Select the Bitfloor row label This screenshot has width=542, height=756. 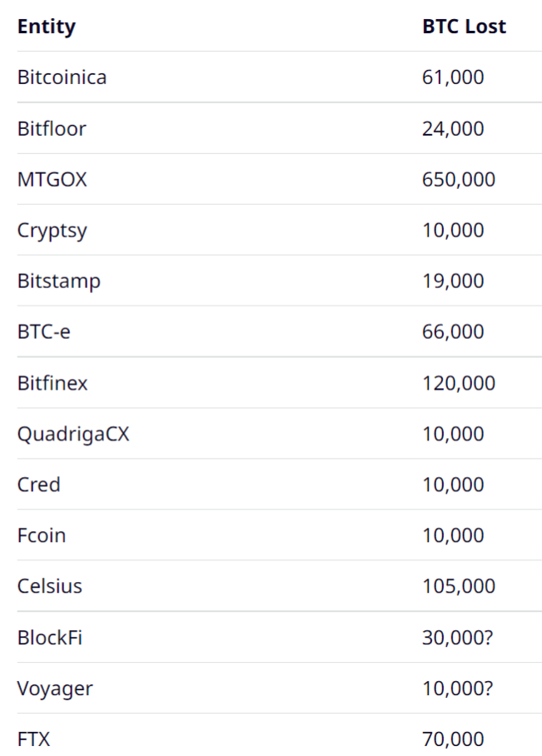(52, 129)
